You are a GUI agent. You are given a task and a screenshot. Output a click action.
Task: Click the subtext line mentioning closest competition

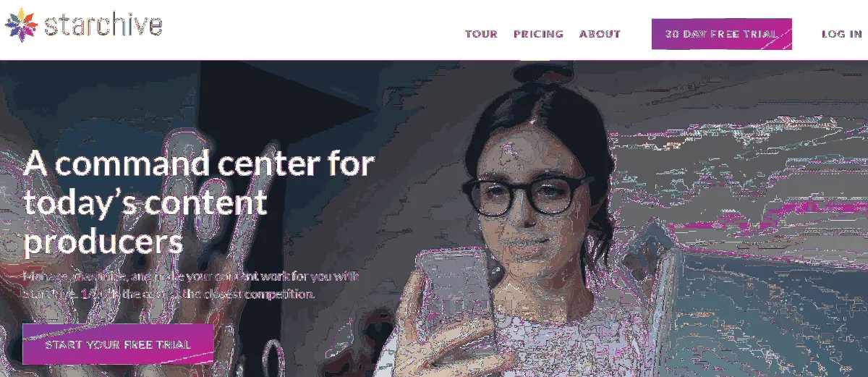click(x=169, y=295)
